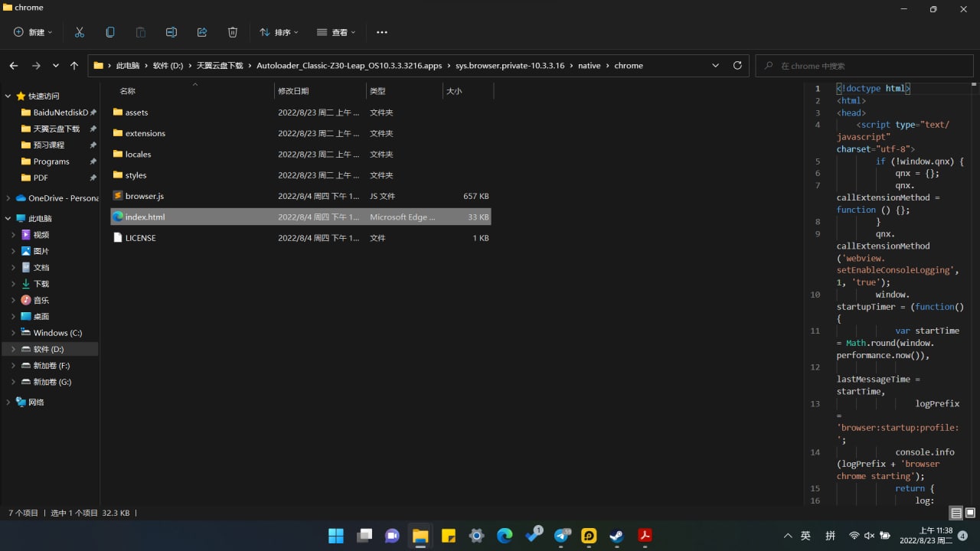
Task: Launch Microsoft Edge from taskbar
Action: pos(505,536)
